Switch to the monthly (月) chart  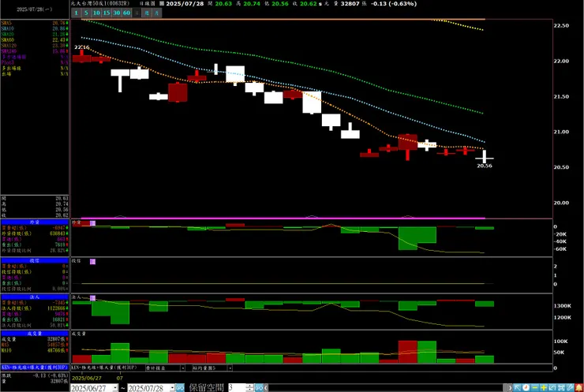pos(157,13)
